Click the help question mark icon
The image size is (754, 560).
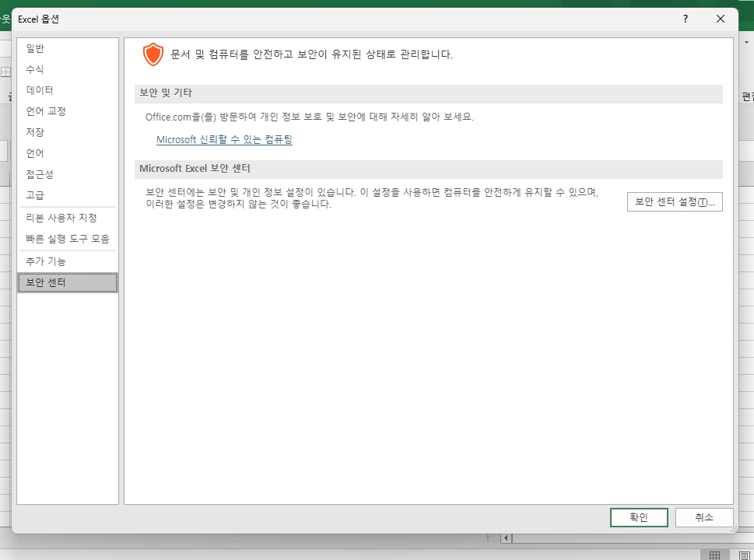point(686,19)
